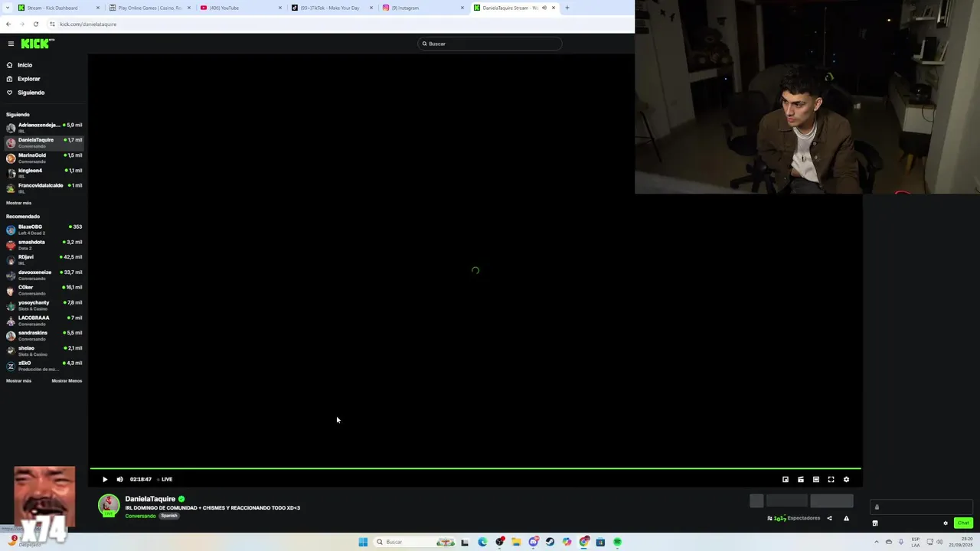Switch to TikTok Make Your Day tab

332,8
